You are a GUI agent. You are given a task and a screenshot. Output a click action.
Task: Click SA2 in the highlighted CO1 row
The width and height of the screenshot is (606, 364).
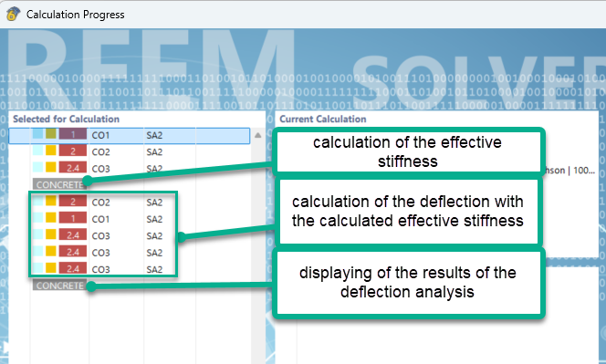(x=154, y=135)
